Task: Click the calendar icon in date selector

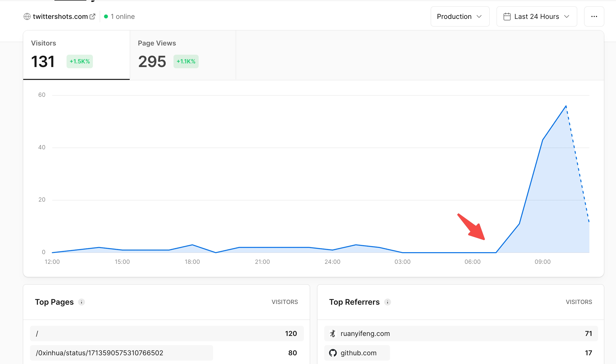Action: [507, 16]
